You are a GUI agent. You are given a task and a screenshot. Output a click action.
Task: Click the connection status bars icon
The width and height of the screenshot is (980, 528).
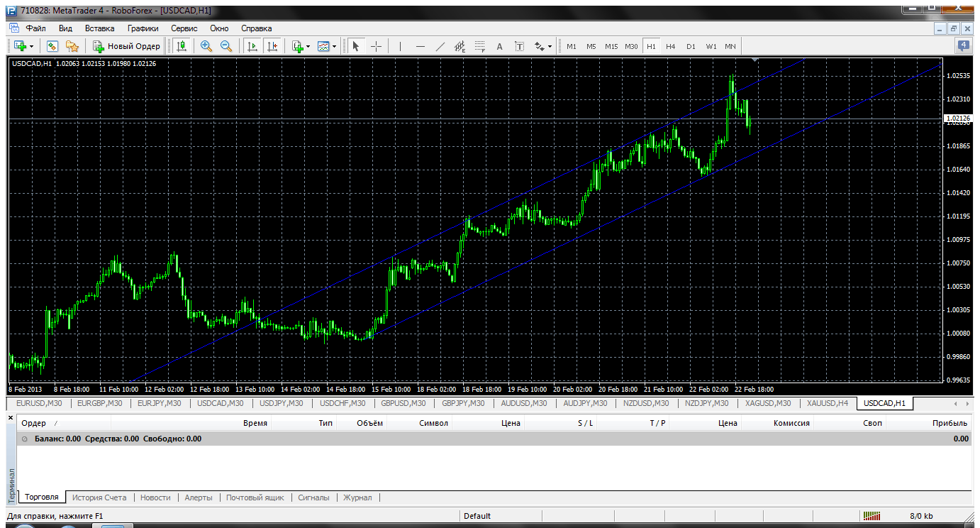click(x=872, y=516)
